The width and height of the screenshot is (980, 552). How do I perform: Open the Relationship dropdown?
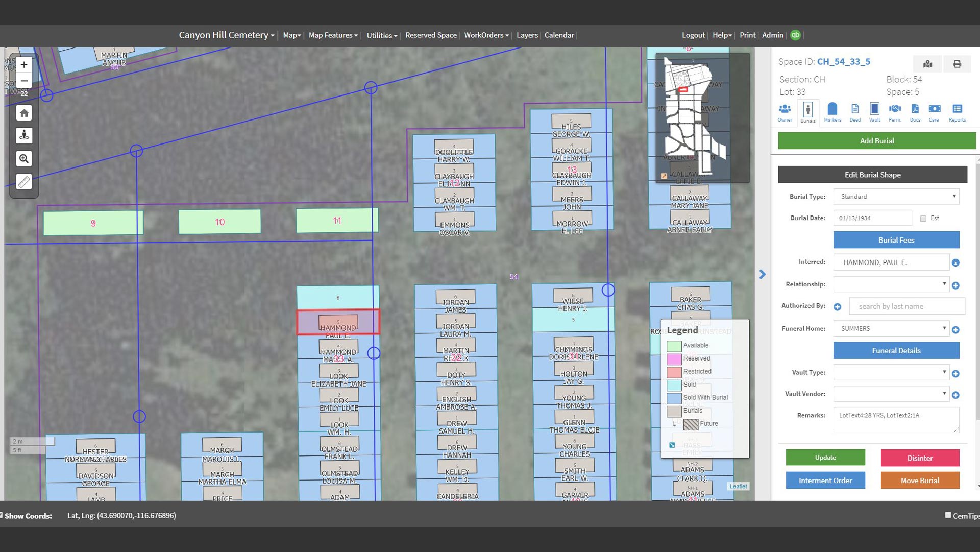coord(891,284)
